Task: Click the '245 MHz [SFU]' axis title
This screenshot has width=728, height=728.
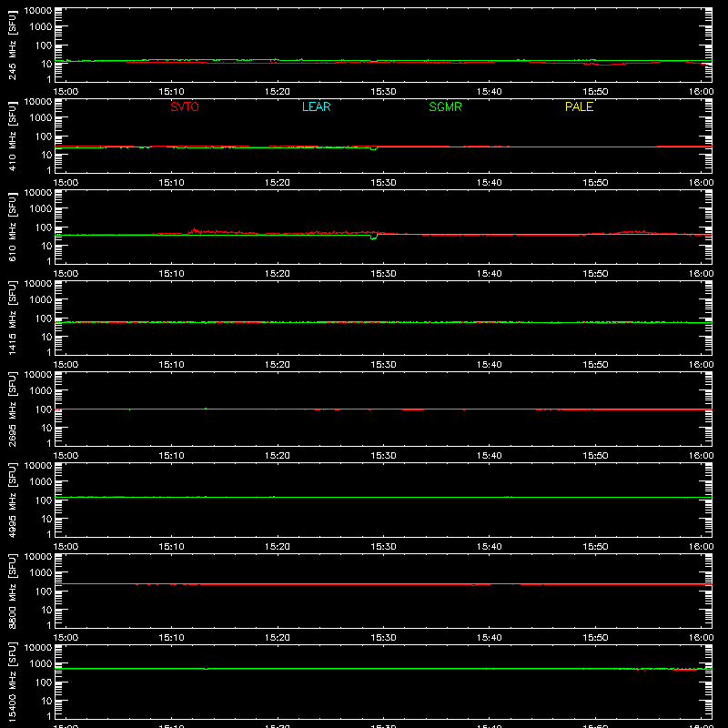Action: [13, 45]
